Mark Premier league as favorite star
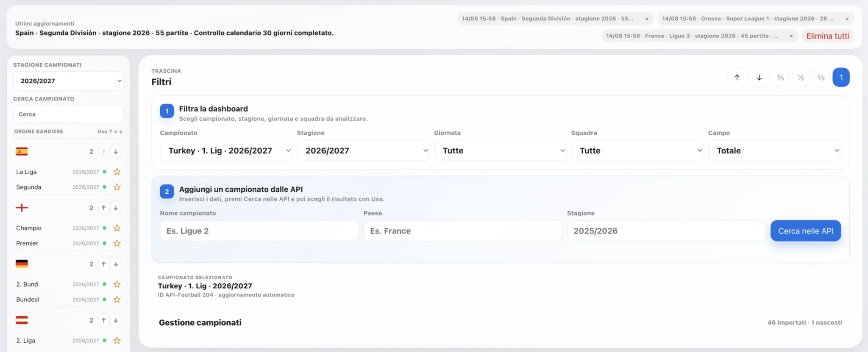Viewport: 868px width, 352px height. point(117,243)
